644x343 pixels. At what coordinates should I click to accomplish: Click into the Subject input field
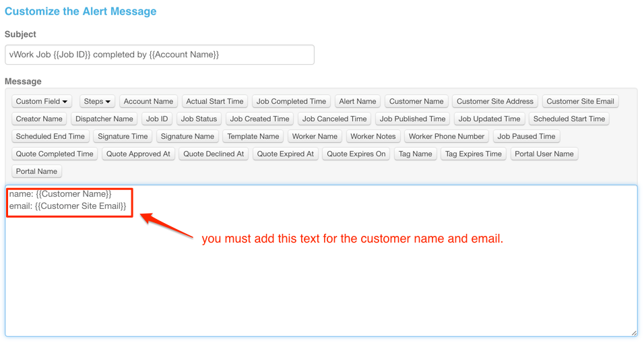click(160, 55)
